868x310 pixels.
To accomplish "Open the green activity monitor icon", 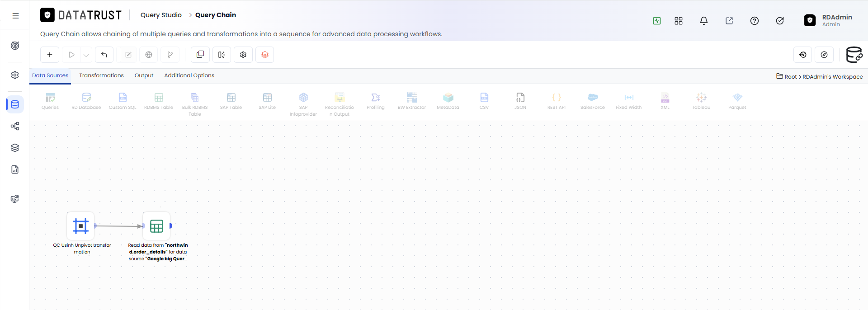I will 657,21.
